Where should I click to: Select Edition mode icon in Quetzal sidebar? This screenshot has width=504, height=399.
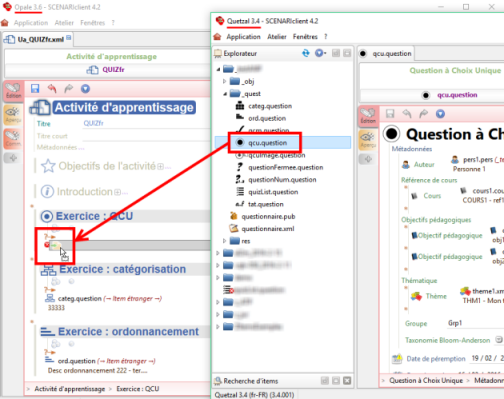click(368, 116)
